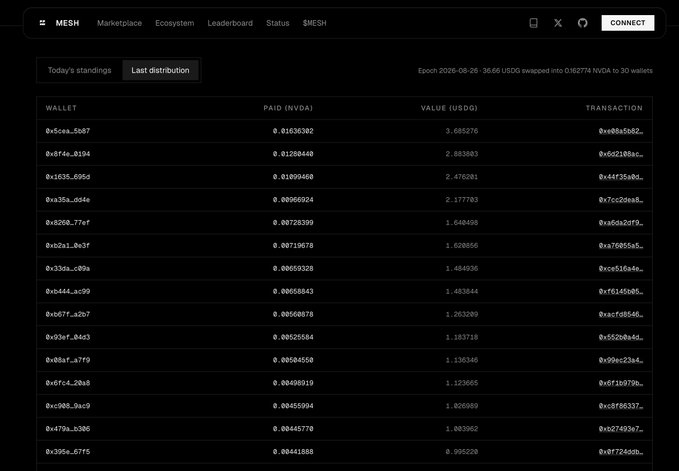Select wallet 0xb2a1…0e3f
The image size is (679, 471).
point(68,246)
